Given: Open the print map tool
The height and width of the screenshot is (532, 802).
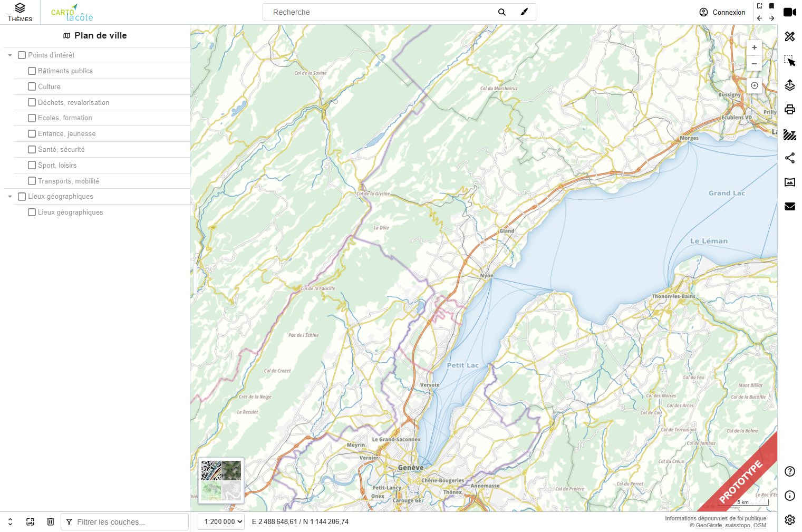Looking at the screenshot, I should coord(789,109).
